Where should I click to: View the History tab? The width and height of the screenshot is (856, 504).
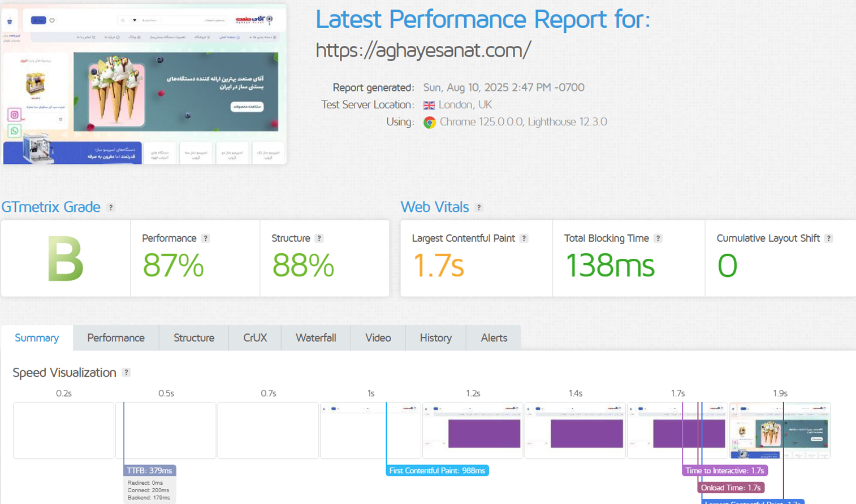435,338
